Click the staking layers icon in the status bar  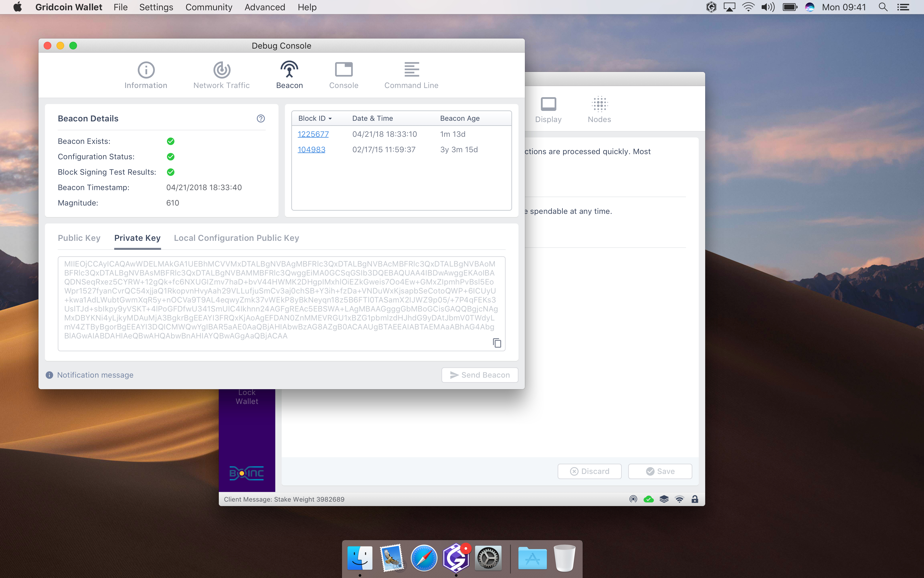coord(664,499)
